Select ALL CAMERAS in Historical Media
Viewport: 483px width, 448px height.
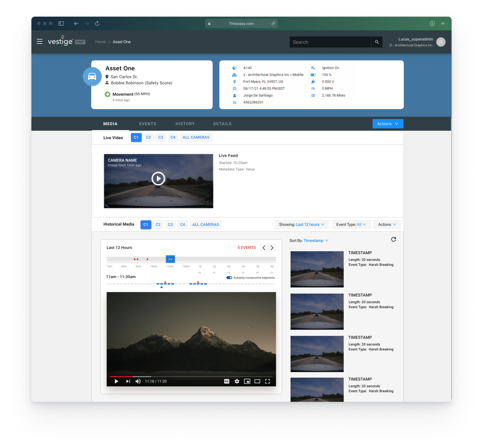click(x=206, y=225)
